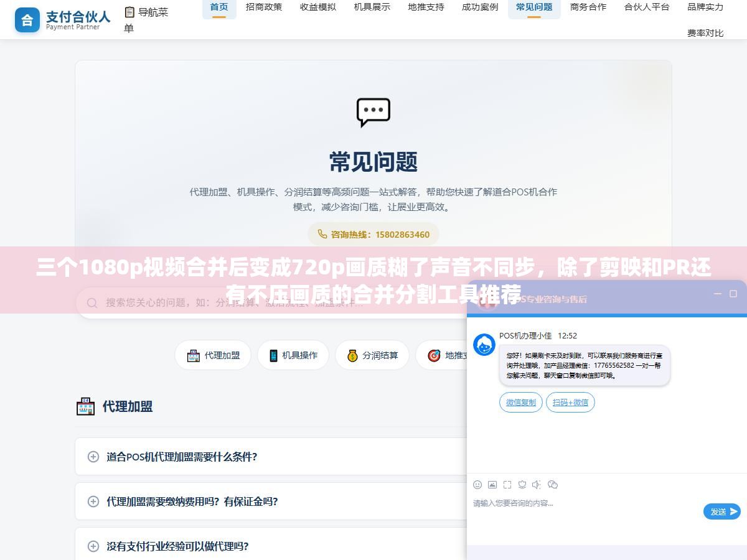This screenshot has height=560, width=747.
Task: Click the 代理加盟 section heading text
Action: [128, 406]
